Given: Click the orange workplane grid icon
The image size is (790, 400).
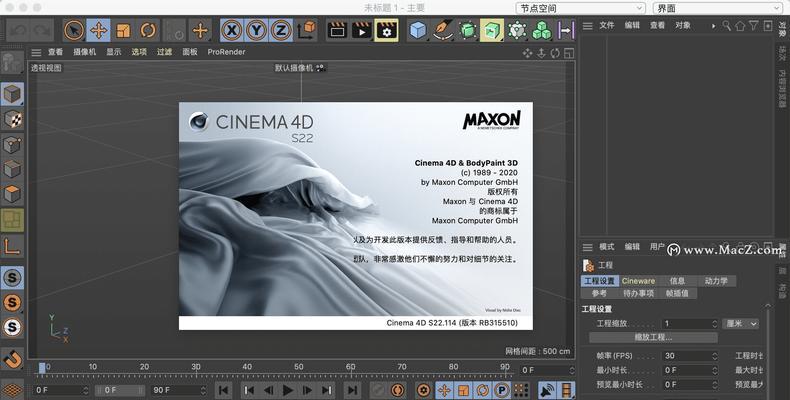Looking at the screenshot, I should click(12, 389).
